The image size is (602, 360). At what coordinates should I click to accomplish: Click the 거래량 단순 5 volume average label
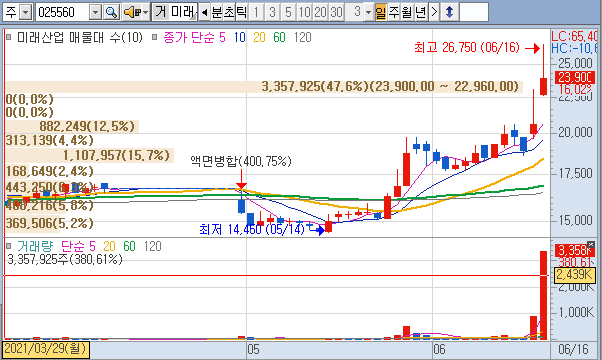pyautogui.click(x=78, y=246)
